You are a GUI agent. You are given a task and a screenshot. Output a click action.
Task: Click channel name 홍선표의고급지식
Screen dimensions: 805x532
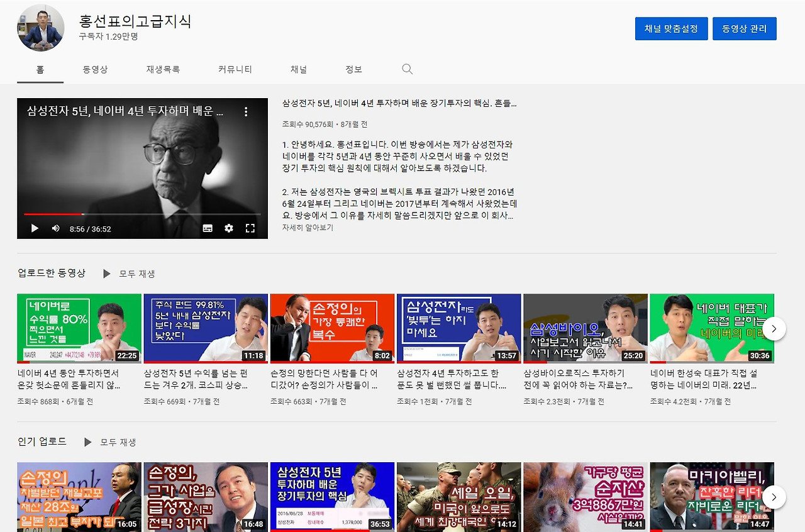coord(135,21)
